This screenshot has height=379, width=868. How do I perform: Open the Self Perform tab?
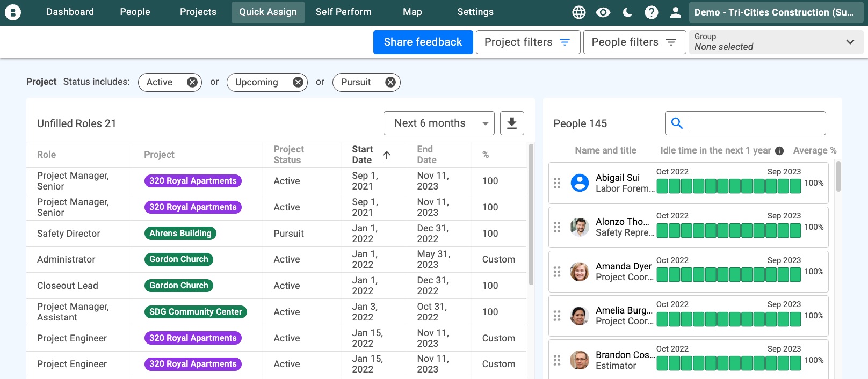[343, 12]
